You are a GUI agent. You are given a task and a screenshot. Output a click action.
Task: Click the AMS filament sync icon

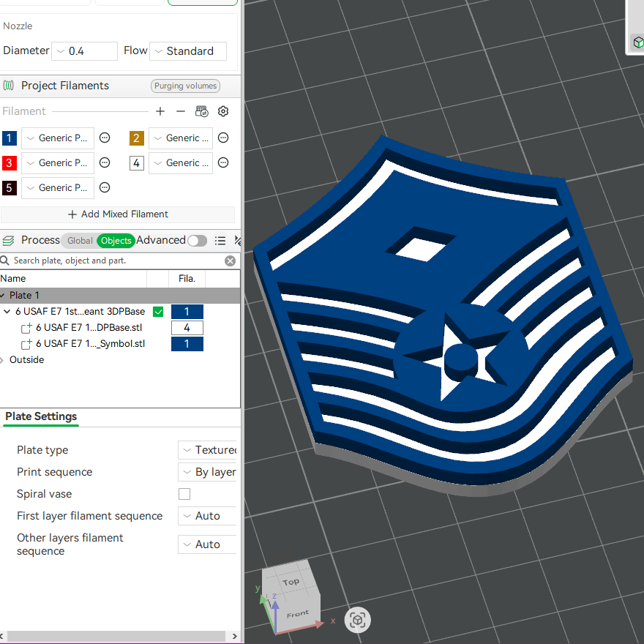click(x=202, y=111)
